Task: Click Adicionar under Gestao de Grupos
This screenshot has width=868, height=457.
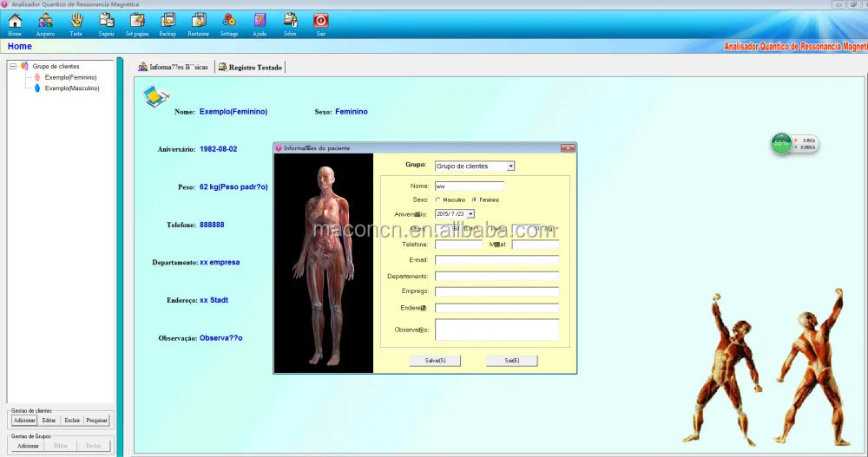Action: click(x=28, y=445)
